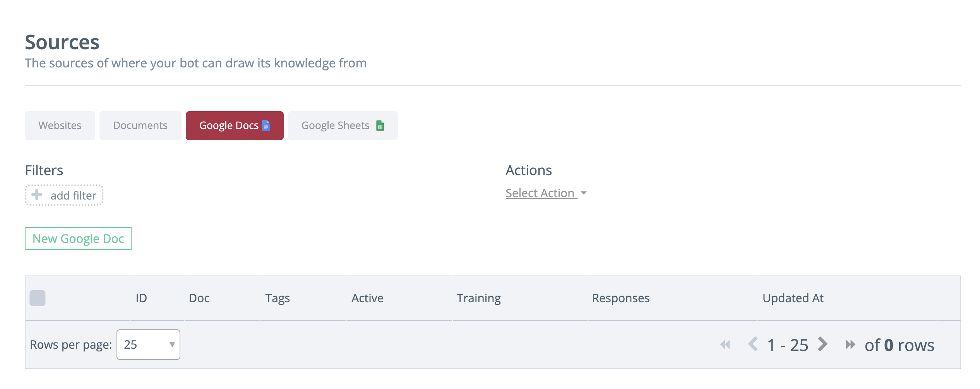Sort by the Responses column header

tap(620, 298)
